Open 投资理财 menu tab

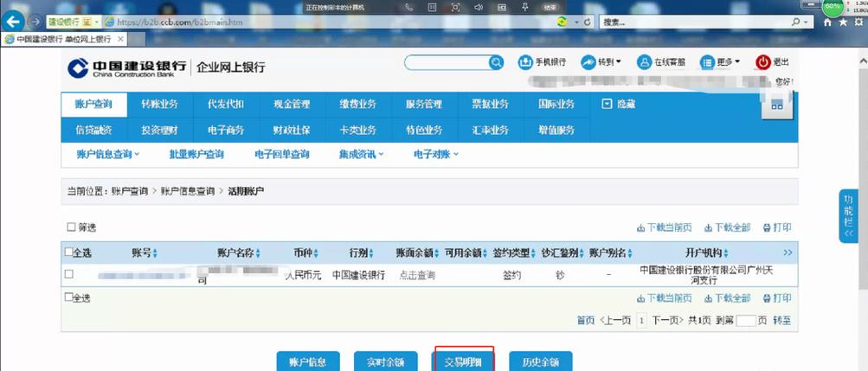[x=160, y=131]
